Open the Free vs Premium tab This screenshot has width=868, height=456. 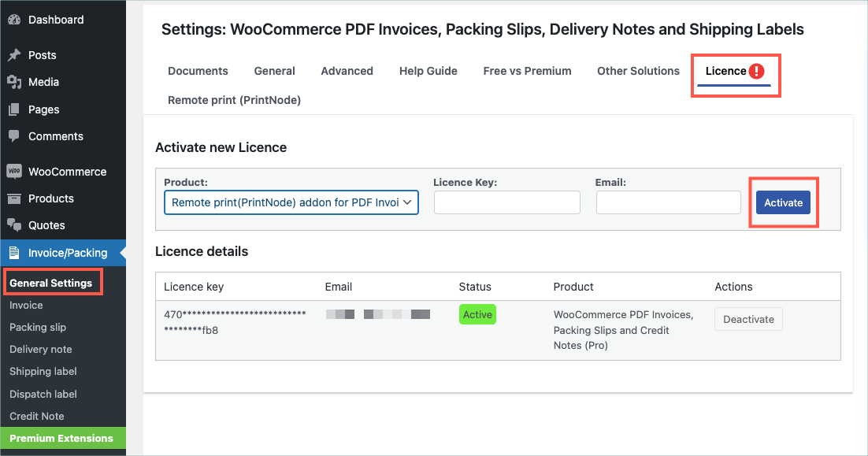click(527, 71)
